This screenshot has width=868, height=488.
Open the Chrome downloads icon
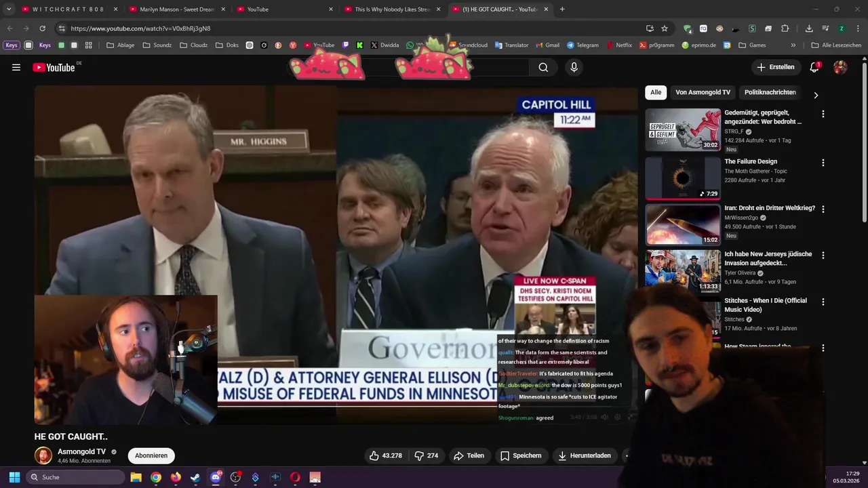pos(809,28)
